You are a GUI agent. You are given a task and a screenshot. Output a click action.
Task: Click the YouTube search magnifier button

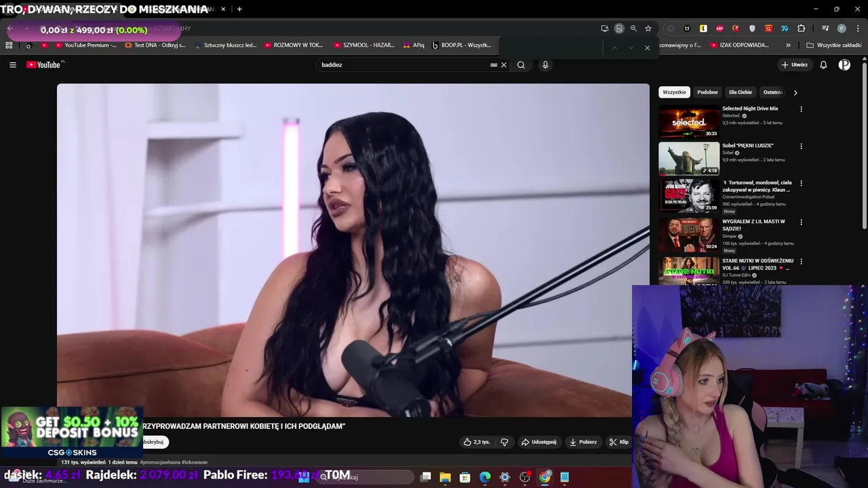[x=521, y=65]
